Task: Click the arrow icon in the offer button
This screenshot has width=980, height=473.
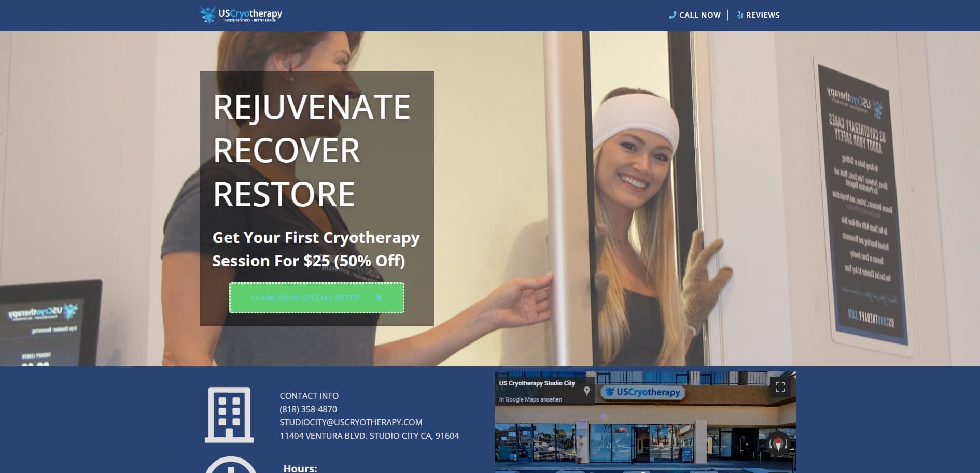Action: tap(378, 298)
